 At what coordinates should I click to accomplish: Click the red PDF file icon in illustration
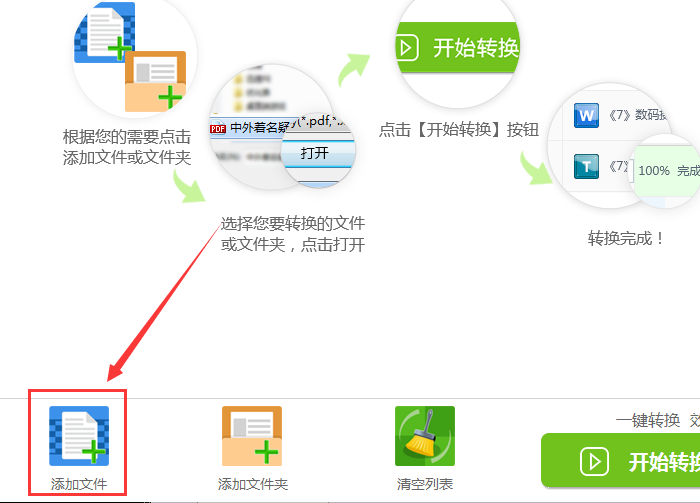[x=218, y=129]
